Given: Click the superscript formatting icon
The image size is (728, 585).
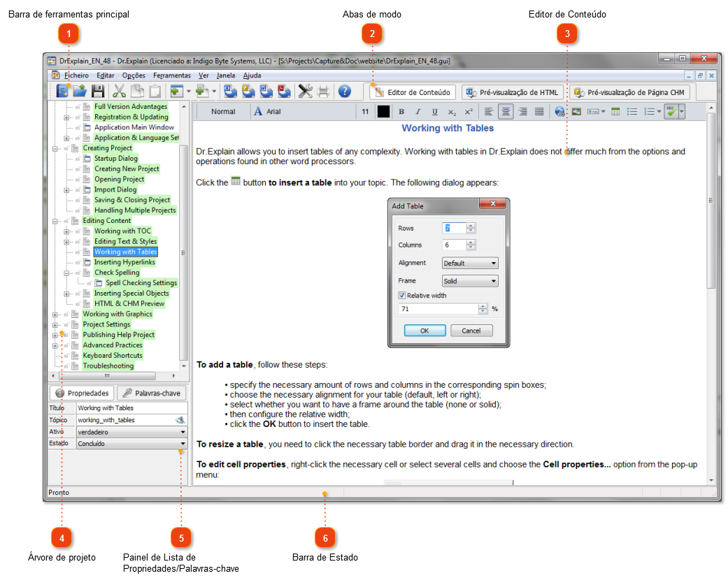Looking at the screenshot, I should tap(469, 112).
